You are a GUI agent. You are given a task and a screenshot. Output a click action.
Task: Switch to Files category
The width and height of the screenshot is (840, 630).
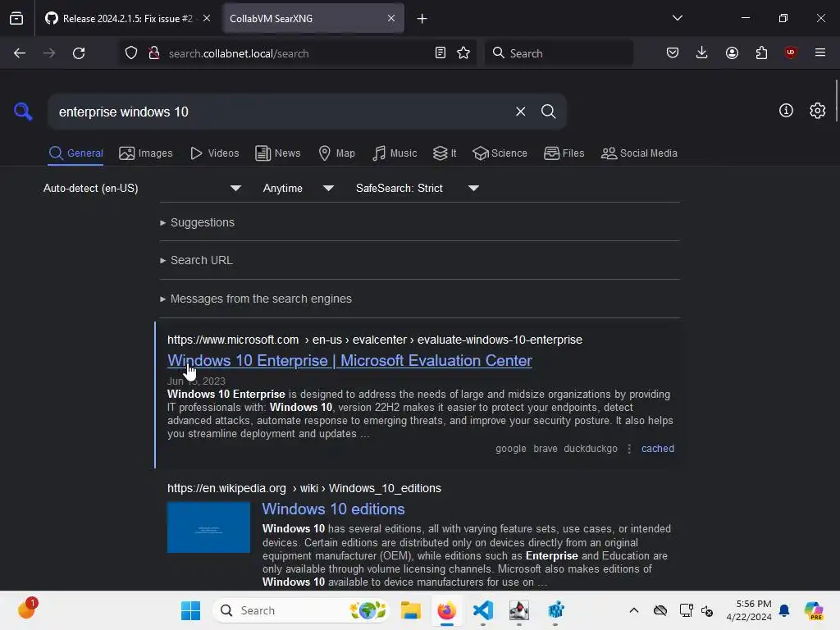coord(564,153)
